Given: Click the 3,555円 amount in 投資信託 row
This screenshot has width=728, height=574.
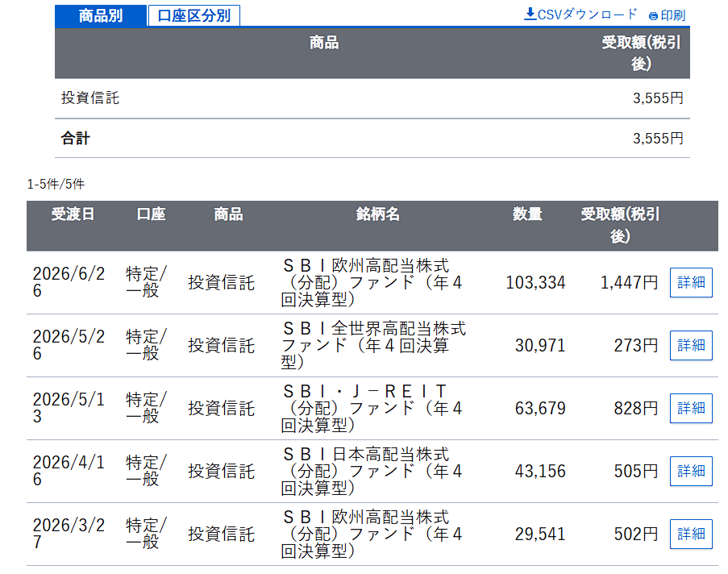Looking at the screenshot, I should [x=658, y=98].
